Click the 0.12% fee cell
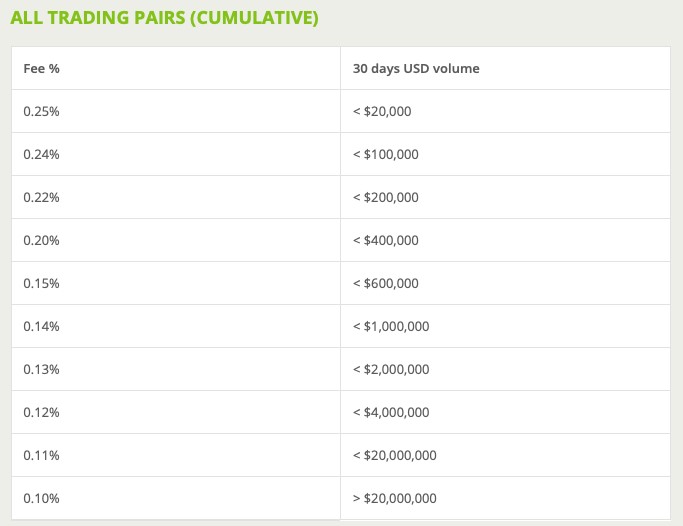Viewport: 683px width, 526px height. point(176,412)
